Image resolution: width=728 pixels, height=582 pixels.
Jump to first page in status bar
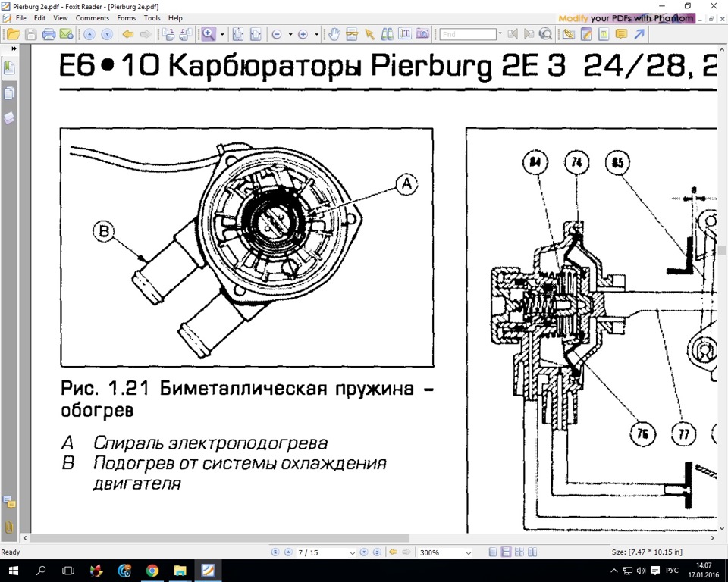point(275,552)
